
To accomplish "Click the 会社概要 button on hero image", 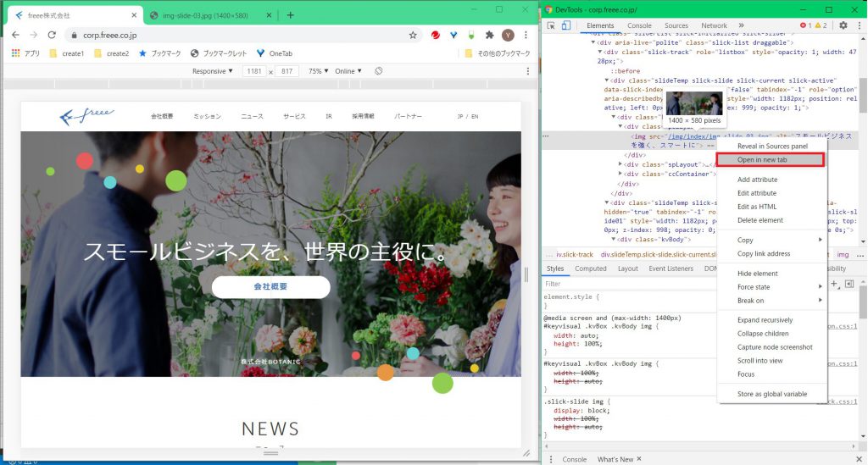I will click(270, 287).
